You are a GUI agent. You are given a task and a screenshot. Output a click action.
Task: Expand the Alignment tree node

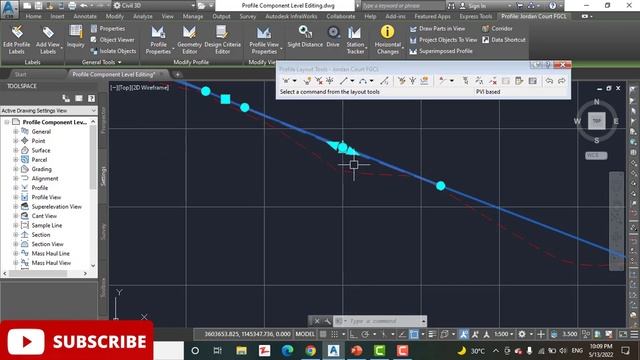pyautogui.click(x=16, y=178)
